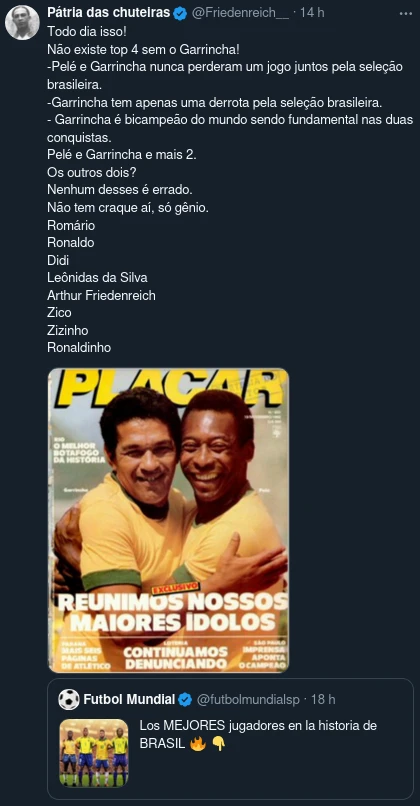Click the REUNIMOS NOSSOS MAIORES ÍDOLOS headline

pos(172,612)
